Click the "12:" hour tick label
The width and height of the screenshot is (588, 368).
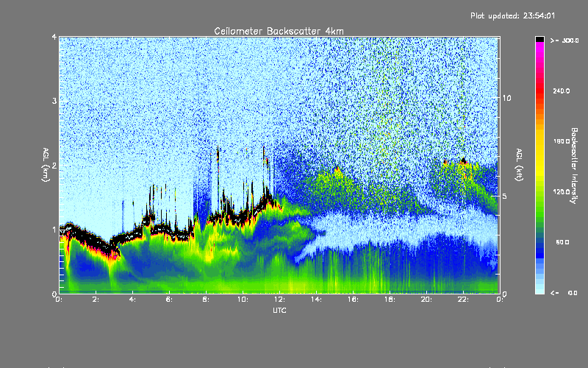pos(279,300)
